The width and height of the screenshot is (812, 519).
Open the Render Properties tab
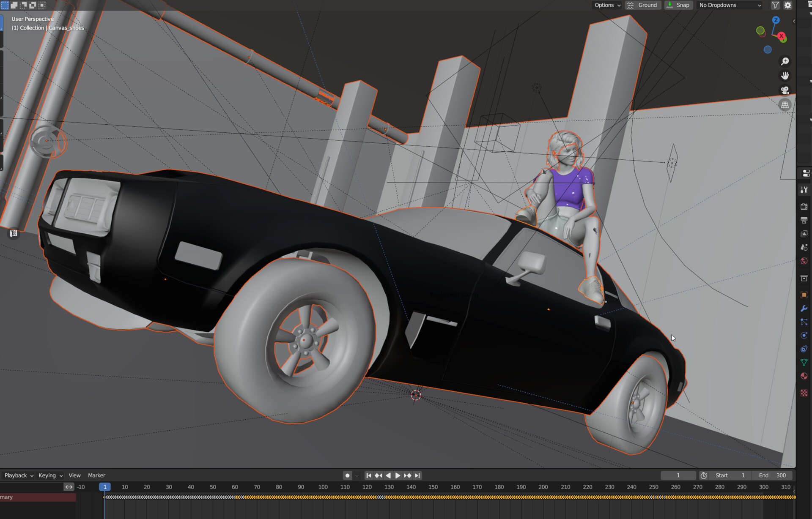point(804,207)
